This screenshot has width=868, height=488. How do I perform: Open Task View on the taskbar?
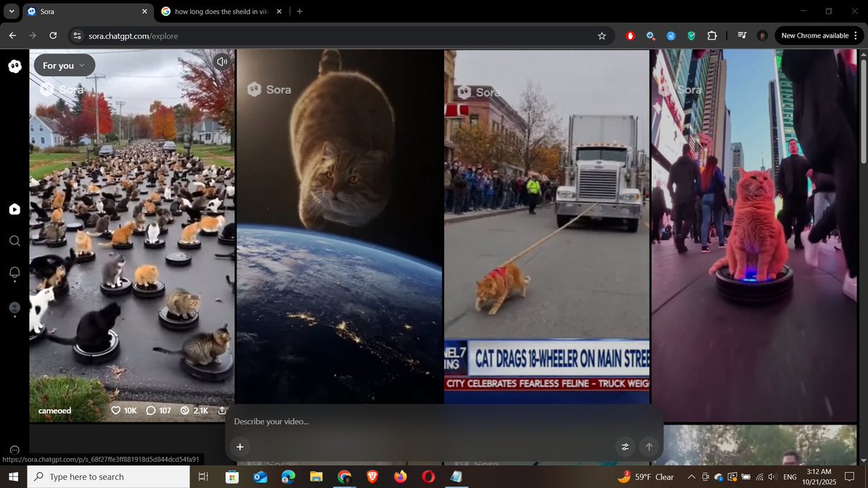[x=203, y=476]
